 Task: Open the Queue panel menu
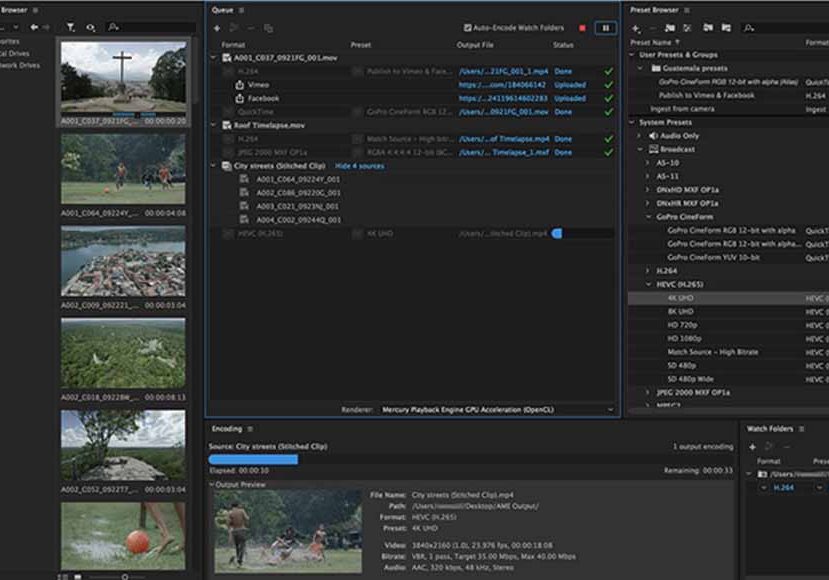point(243,10)
